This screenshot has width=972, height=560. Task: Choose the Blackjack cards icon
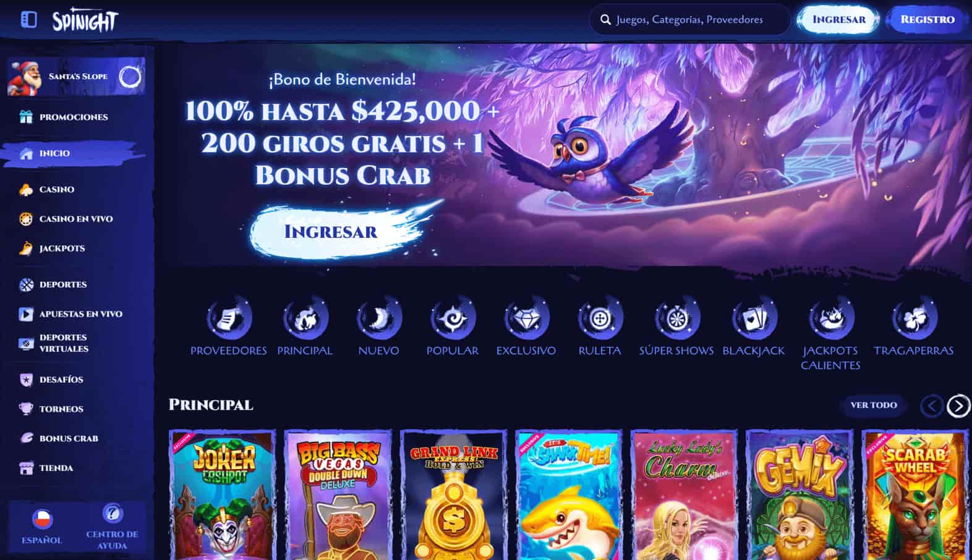point(754,318)
